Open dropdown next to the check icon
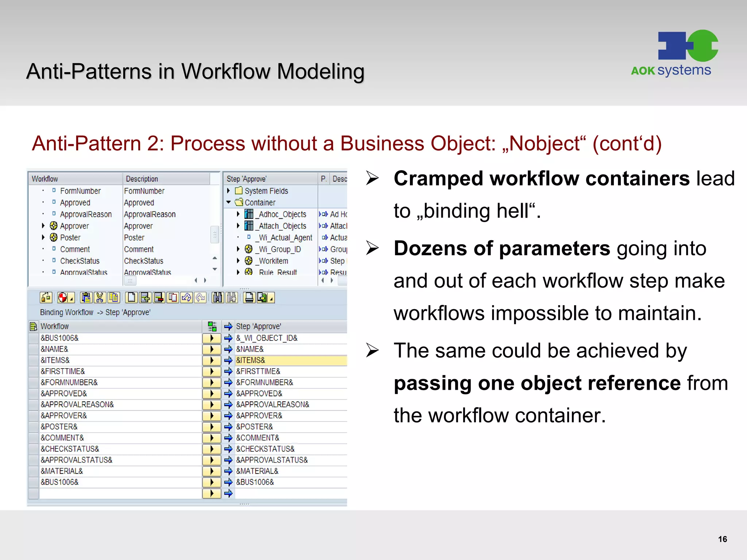Viewport: 747px width, 560px height. (71, 299)
